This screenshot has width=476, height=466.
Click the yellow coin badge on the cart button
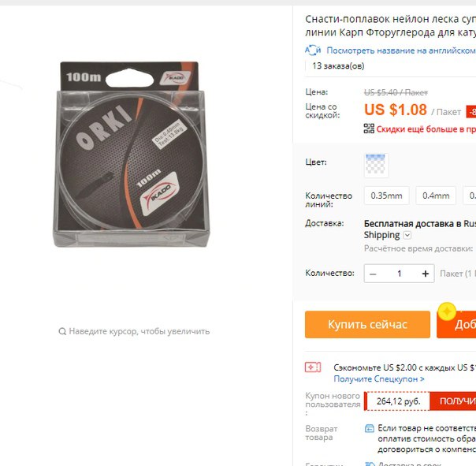(447, 311)
